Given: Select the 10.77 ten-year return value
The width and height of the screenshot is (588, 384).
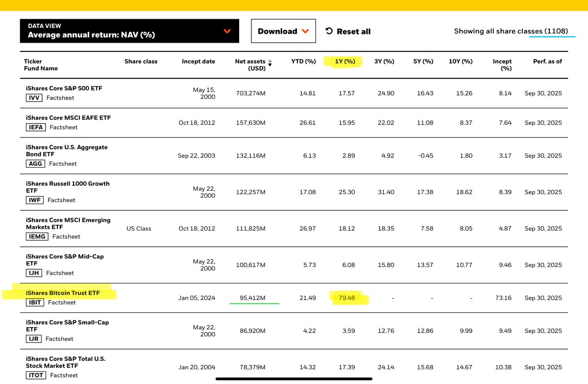Looking at the screenshot, I should [x=465, y=265].
